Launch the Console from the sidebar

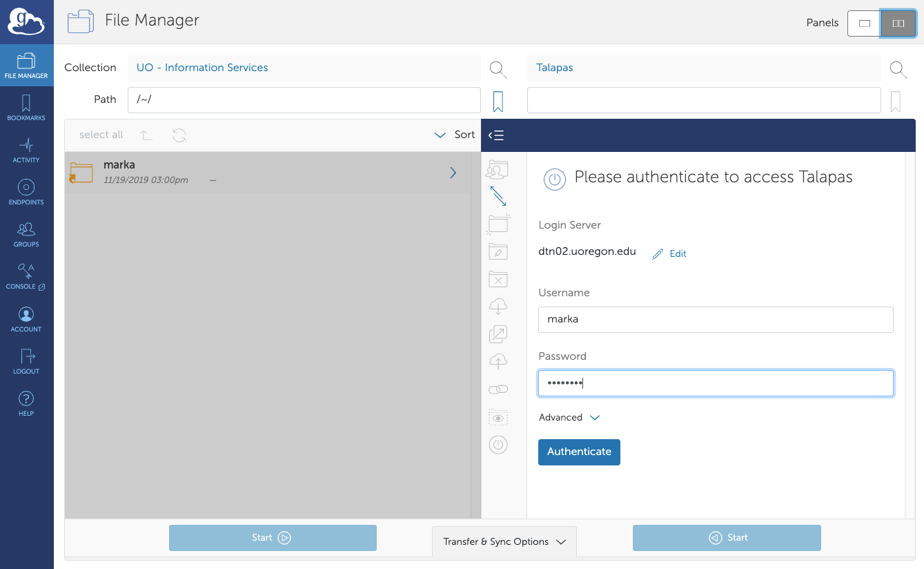[26, 276]
